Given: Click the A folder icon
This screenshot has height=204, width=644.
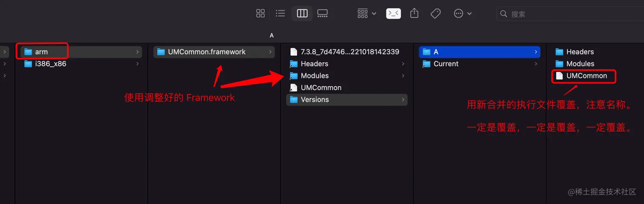Looking at the screenshot, I should [x=426, y=52].
